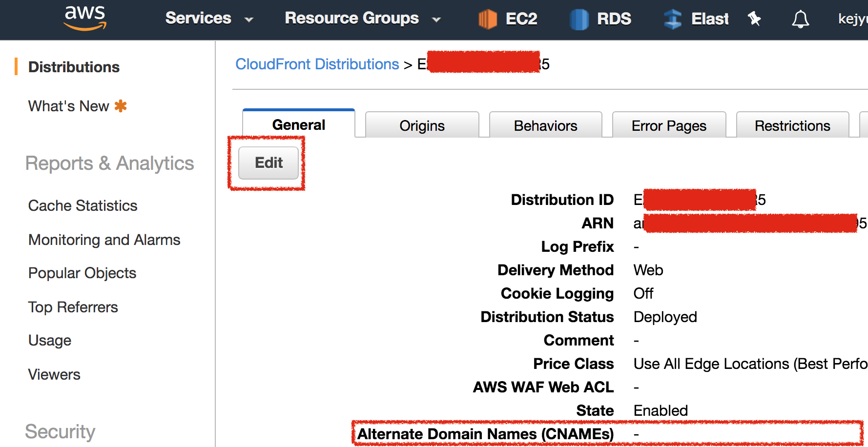The image size is (868, 447).
Task: Click the AWS logo home icon
Action: pos(85,18)
